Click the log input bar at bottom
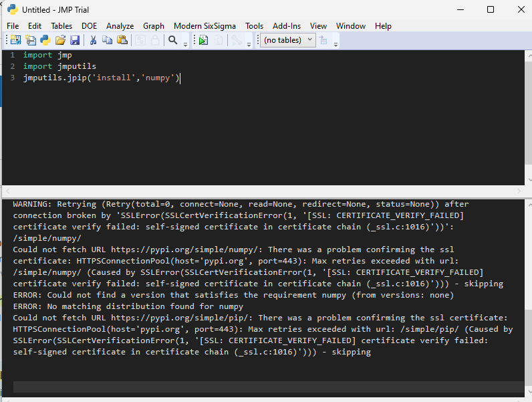This screenshot has height=402, width=532. pos(269,387)
